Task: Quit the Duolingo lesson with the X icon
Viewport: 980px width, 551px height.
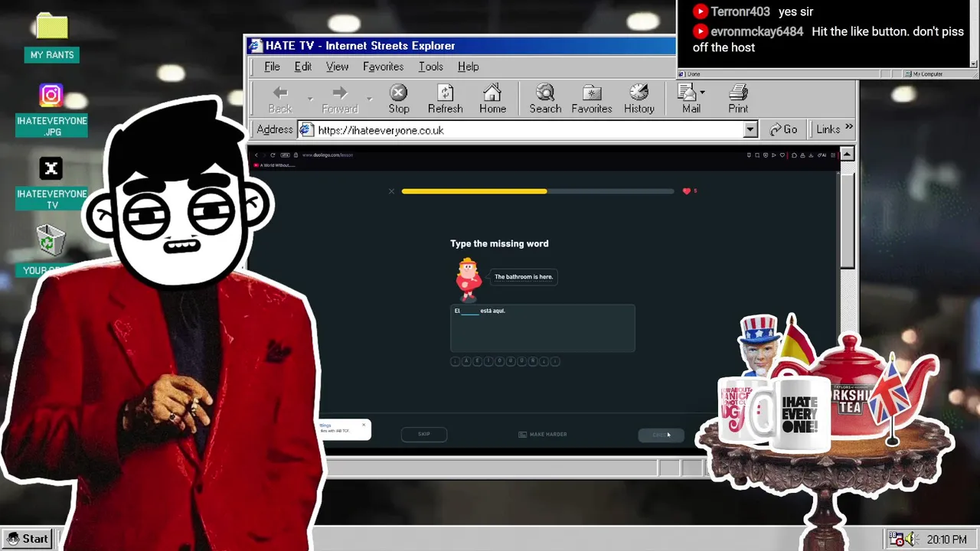Action: pos(391,191)
